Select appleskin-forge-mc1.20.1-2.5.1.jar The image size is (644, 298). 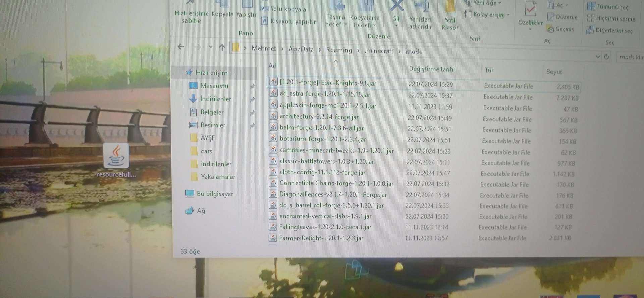(328, 105)
